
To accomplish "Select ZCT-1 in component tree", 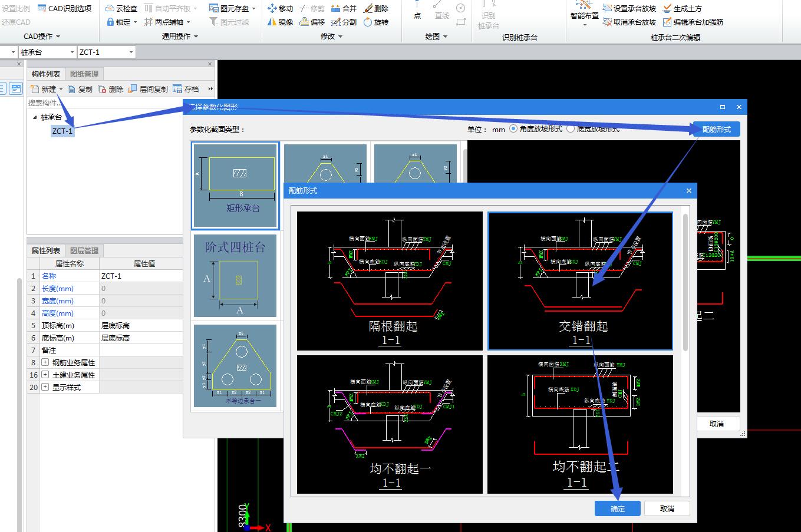I will [62, 131].
